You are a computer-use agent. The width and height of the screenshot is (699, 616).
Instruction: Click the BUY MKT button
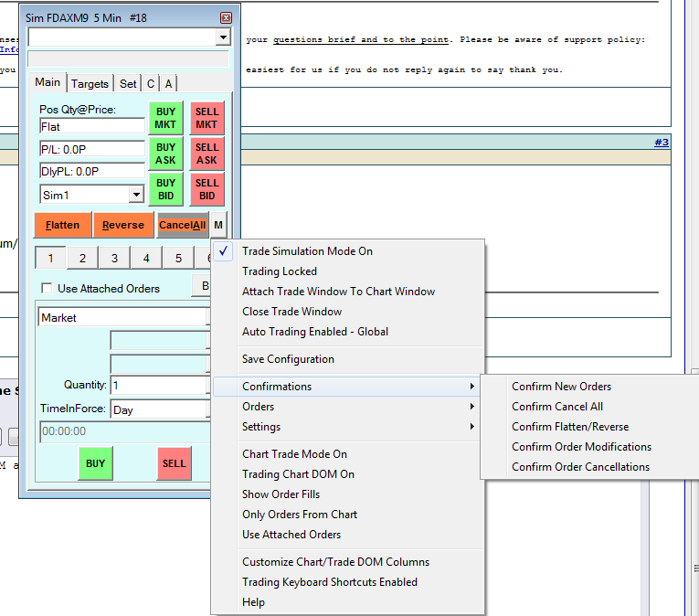pos(165,118)
